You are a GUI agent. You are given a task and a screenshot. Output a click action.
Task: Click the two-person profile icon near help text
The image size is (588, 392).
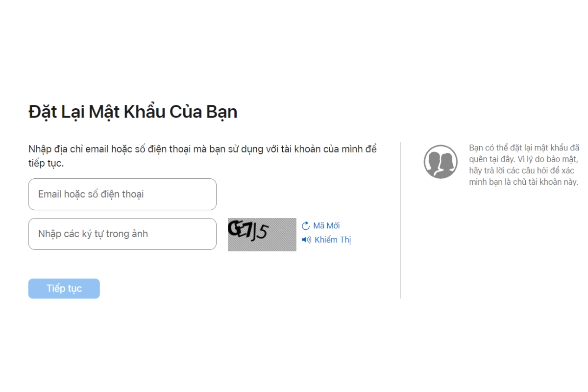point(440,161)
